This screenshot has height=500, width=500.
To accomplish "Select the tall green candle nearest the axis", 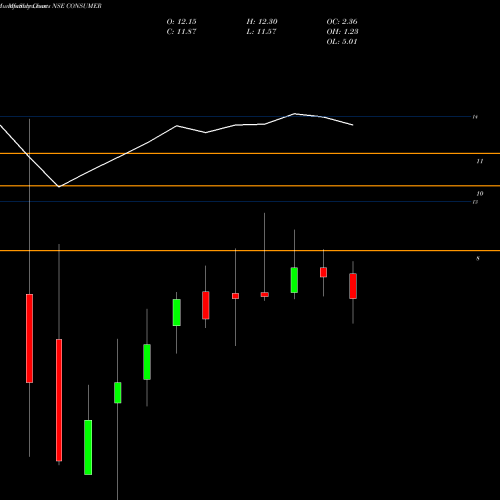I will coord(294,280).
